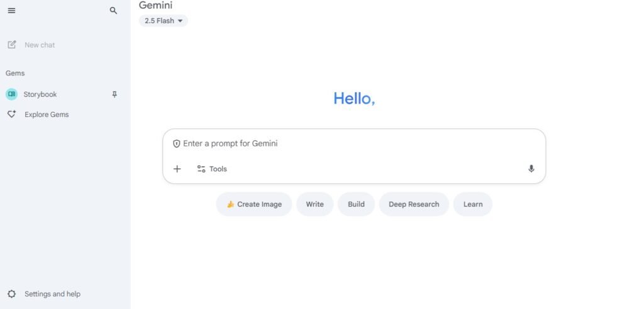644x309 pixels.
Task: Select the Learn suggestion chip
Action: pyautogui.click(x=473, y=204)
